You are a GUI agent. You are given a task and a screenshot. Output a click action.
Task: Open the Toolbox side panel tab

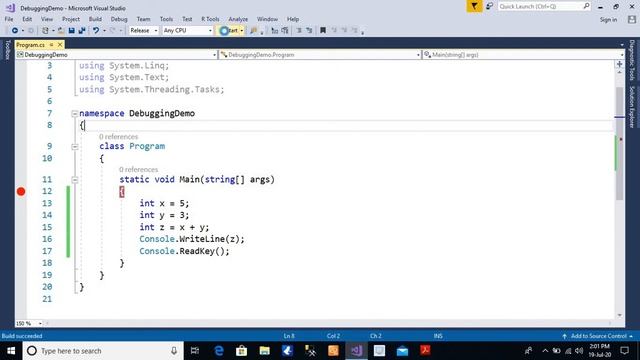tap(7, 50)
